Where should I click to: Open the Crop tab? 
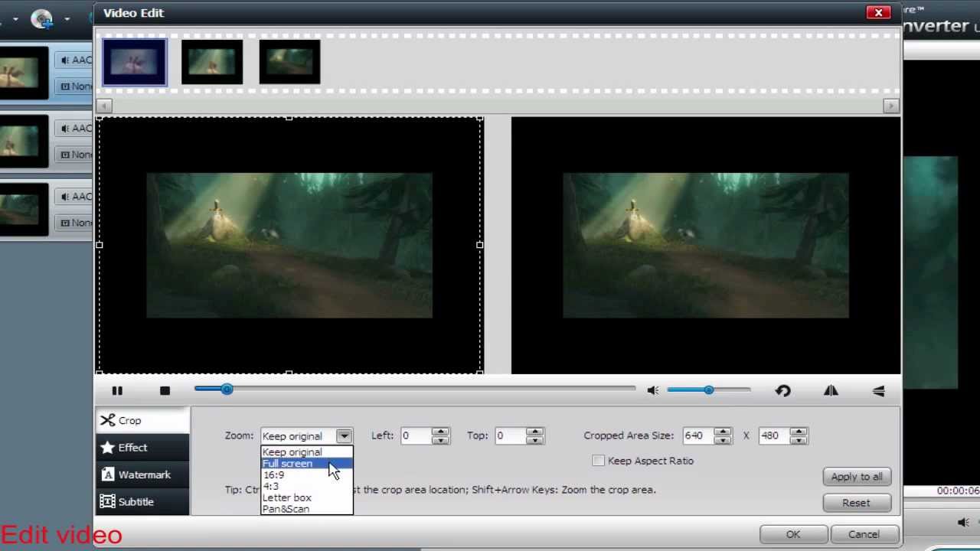pyautogui.click(x=142, y=420)
